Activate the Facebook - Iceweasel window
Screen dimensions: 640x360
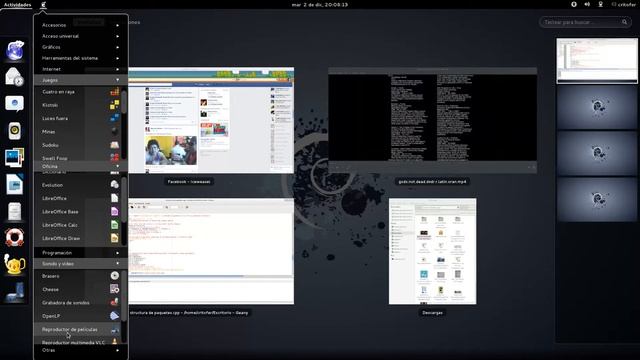[211, 120]
